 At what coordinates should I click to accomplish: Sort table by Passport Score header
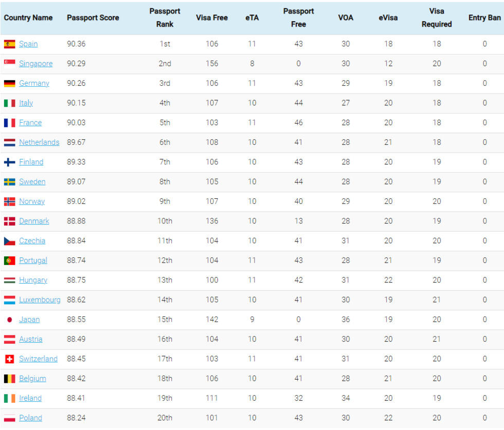point(93,17)
